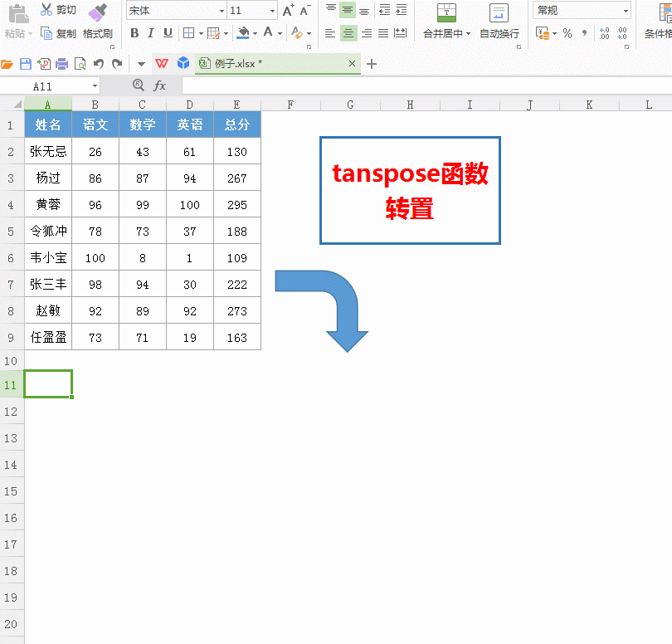
Task: Toggle underline formatting
Action: click(x=168, y=33)
